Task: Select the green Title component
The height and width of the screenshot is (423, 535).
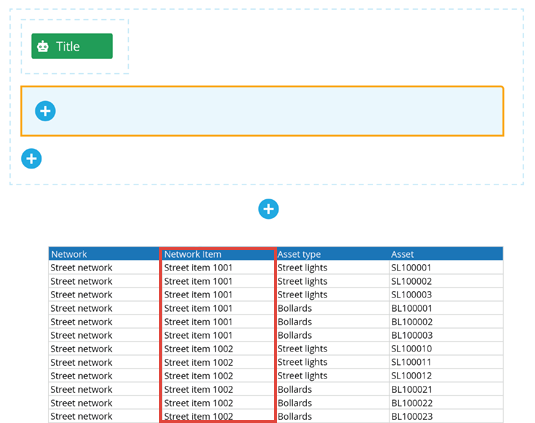Action: pyautogui.click(x=72, y=46)
